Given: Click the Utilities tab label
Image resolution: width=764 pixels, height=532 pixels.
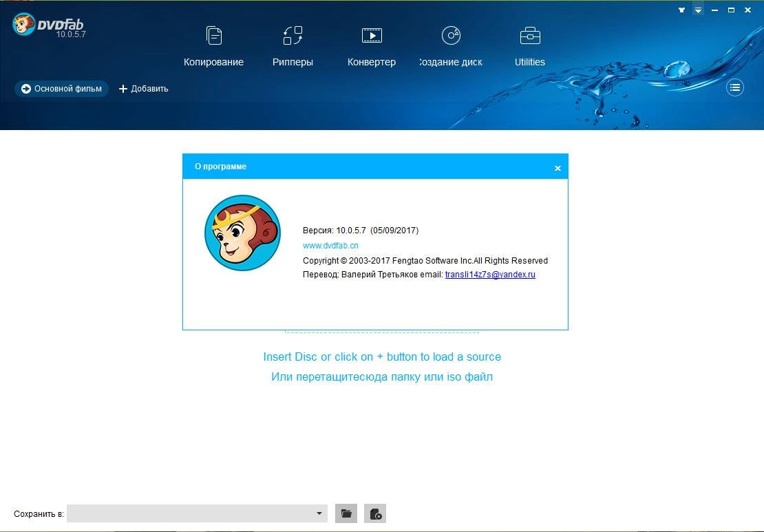Looking at the screenshot, I should point(530,62).
